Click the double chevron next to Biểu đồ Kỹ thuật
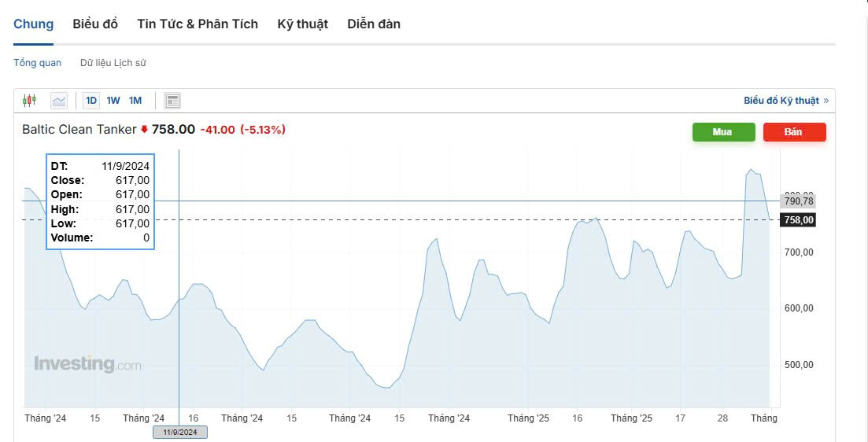This screenshot has width=868, height=442. click(826, 101)
